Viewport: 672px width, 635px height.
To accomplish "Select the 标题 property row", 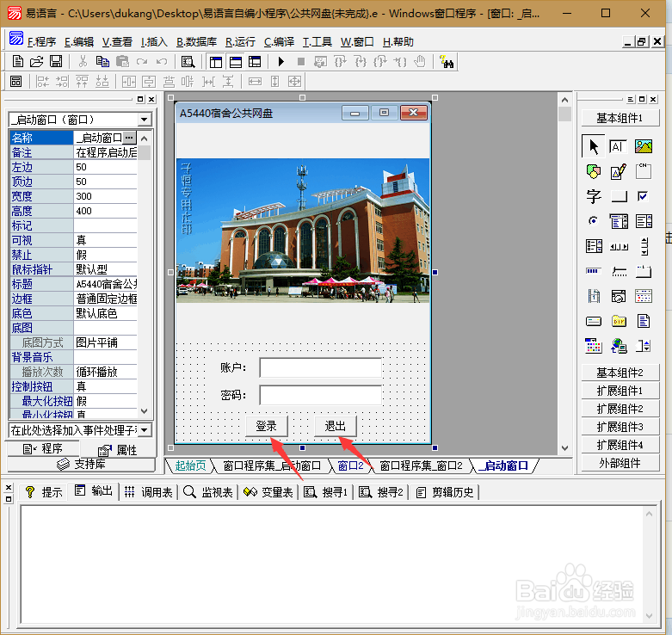I will (x=74, y=284).
